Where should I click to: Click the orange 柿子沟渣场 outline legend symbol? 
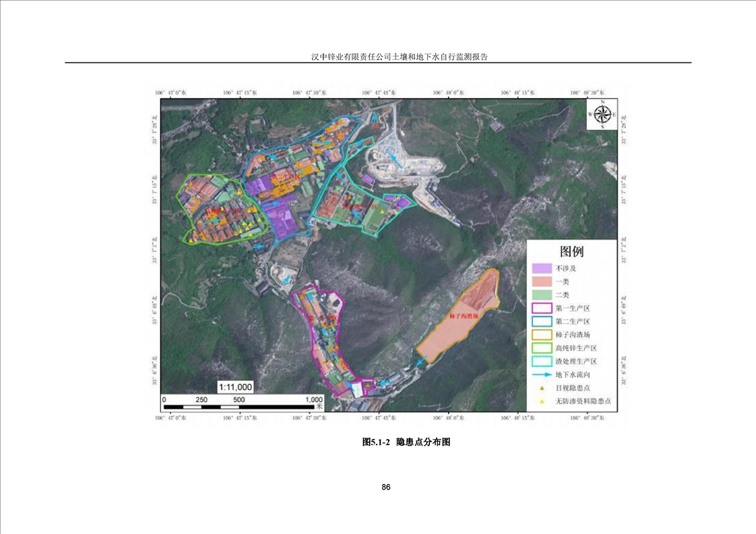tap(542, 335)
